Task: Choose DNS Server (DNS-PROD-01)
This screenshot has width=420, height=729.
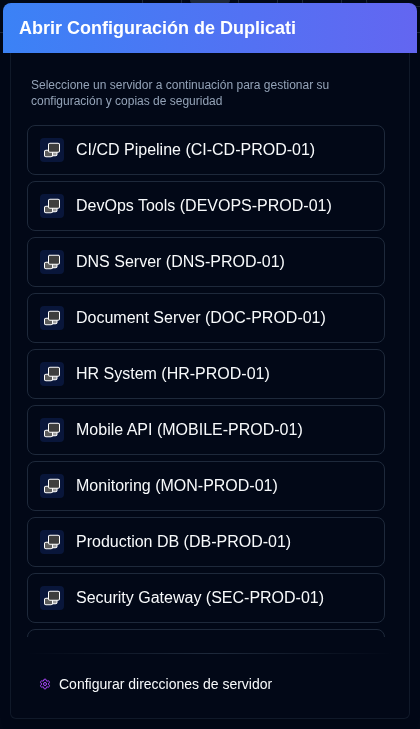Action: pyautogui.click(x=206, y=262)
